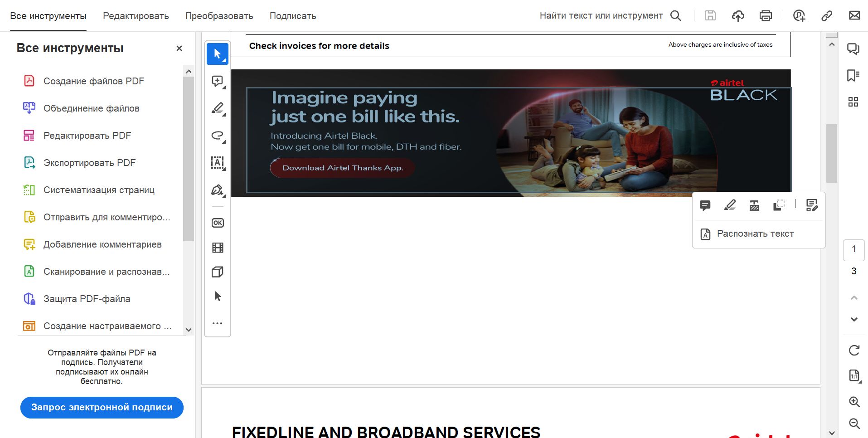Send the file by email envelope icon

pos(854,16)
